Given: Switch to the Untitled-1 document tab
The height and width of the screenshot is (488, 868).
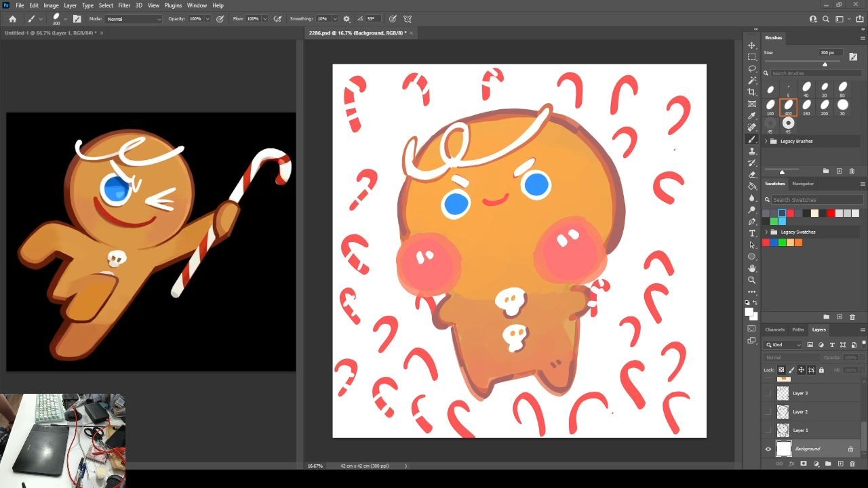Looking at the screenshot, I should click(x=51, y=33).
